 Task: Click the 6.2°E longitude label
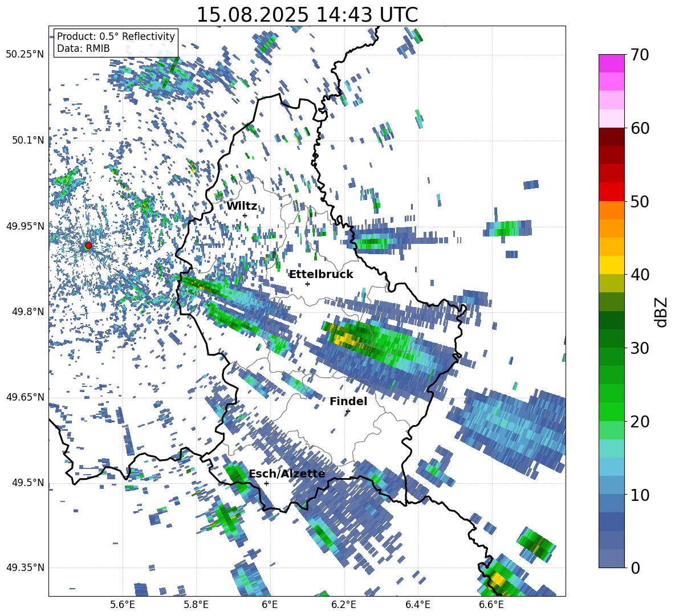click(344, 605)
